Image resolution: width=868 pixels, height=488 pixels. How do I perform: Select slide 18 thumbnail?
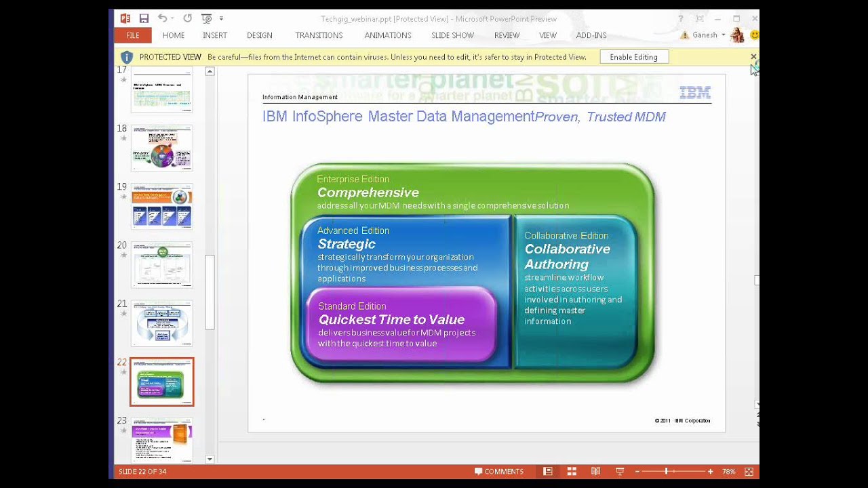tap(161, 148)
